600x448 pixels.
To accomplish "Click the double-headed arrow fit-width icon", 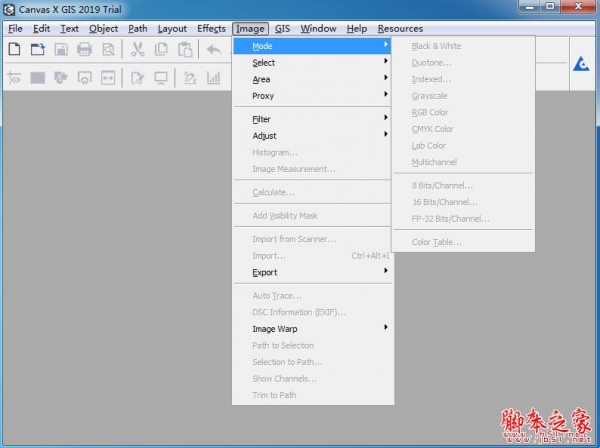I will click(x=108, y=78).
